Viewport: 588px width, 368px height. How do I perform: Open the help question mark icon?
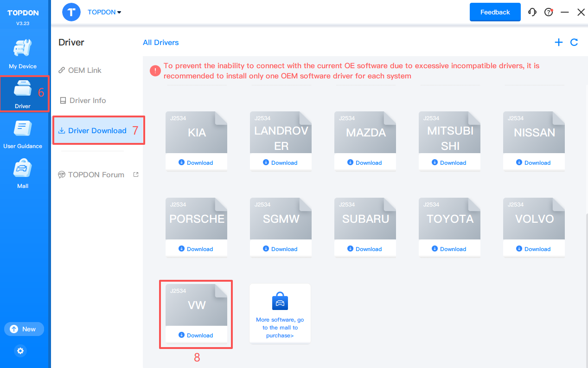(x=549, y=13)
